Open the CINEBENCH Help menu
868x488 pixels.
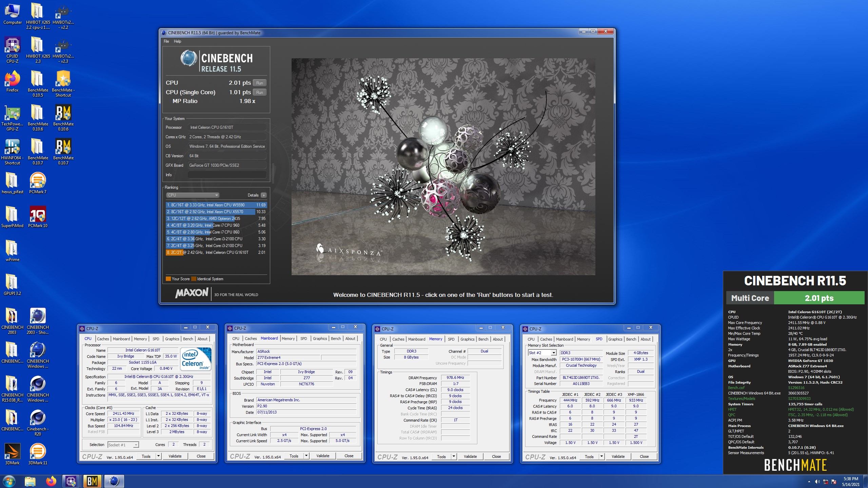177,41
